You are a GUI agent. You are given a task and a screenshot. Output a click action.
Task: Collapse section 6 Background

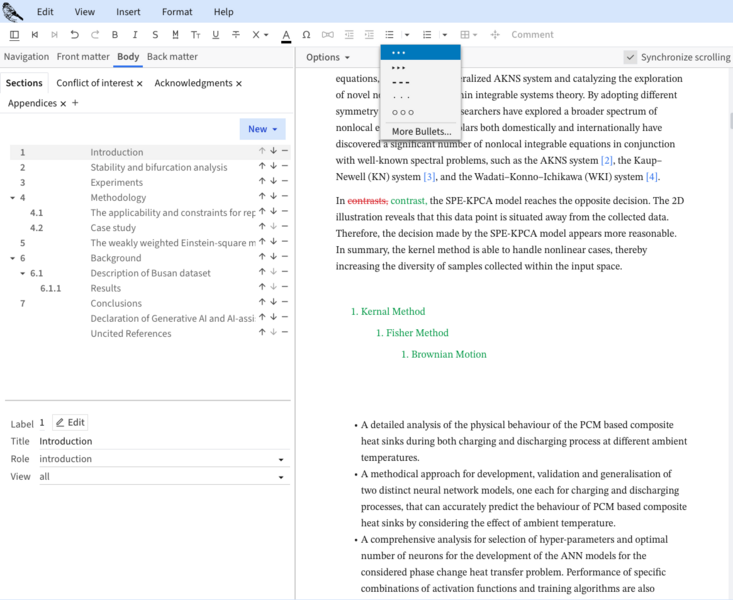tap(13, 258)
